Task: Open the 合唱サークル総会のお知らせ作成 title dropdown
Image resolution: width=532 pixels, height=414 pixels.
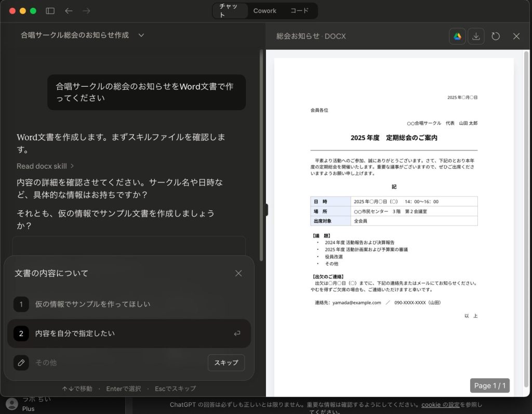Action: [141, 35]
